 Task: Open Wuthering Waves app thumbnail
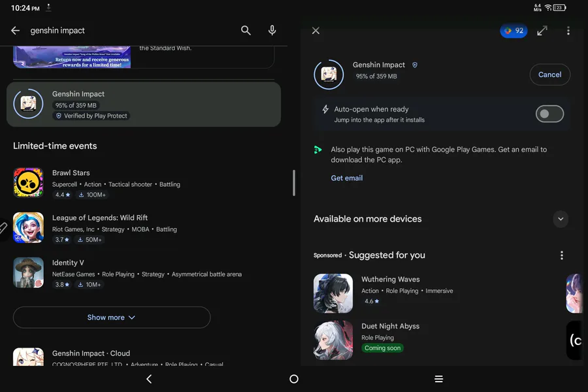point(333,293)
